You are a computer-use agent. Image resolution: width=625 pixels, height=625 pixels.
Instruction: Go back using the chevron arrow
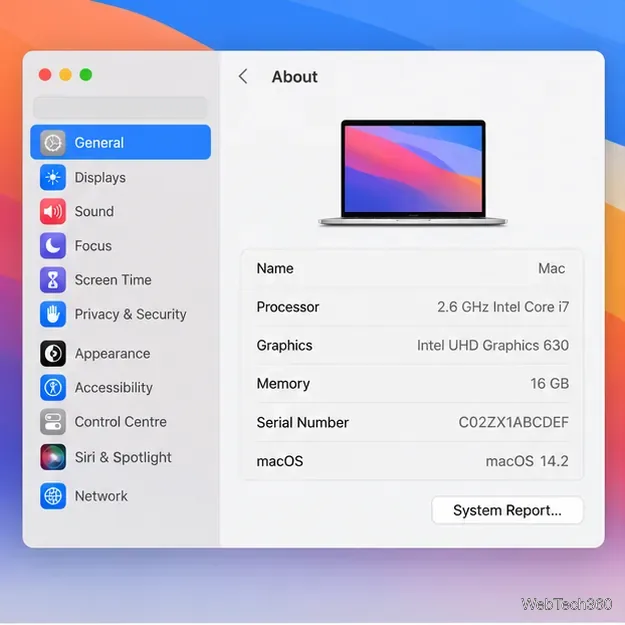pyautogui.click(x=243, y=77)
